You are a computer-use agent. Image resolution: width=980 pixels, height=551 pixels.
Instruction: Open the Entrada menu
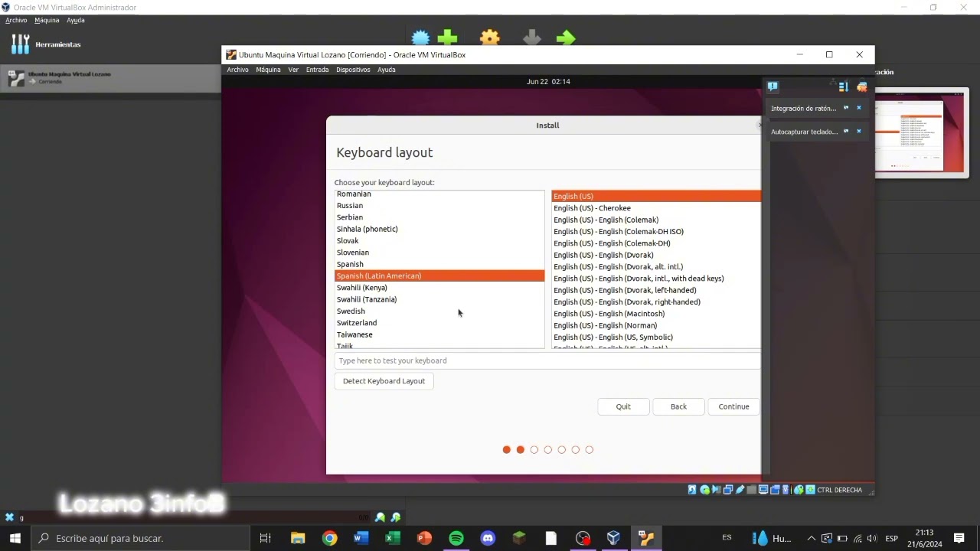317,70
